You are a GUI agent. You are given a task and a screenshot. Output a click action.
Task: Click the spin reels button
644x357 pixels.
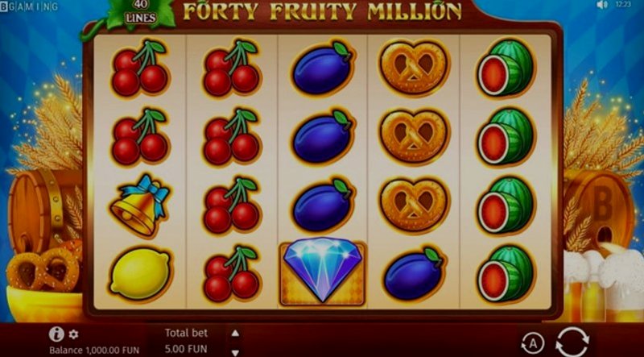(572, 342)
